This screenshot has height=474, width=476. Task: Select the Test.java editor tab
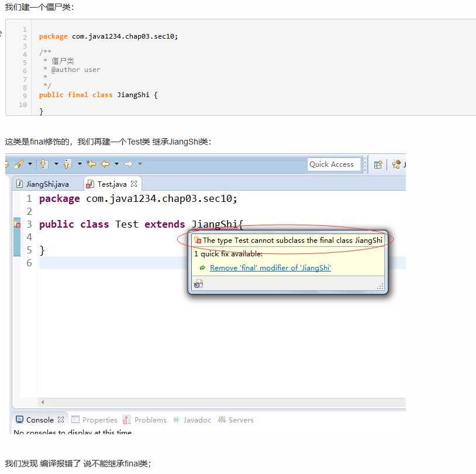[112, 184]
